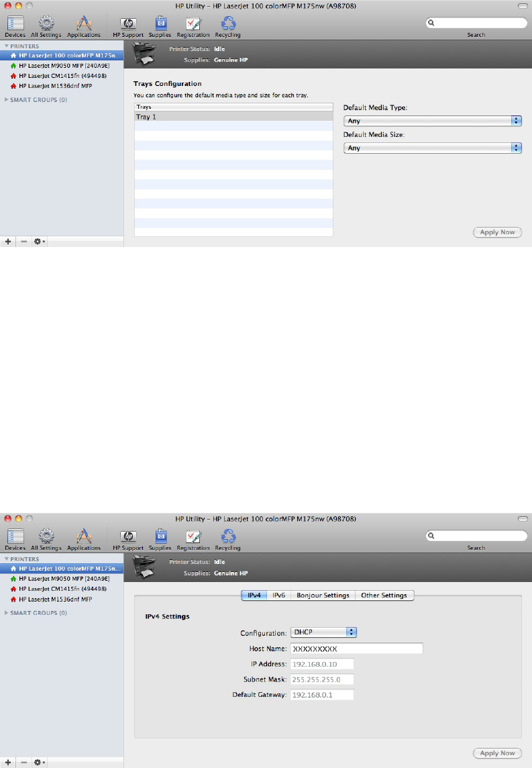Viewport: 532px width, 768px height.
Task: Open gear action menu in IPv4 window sidebar
Action: 39,763
